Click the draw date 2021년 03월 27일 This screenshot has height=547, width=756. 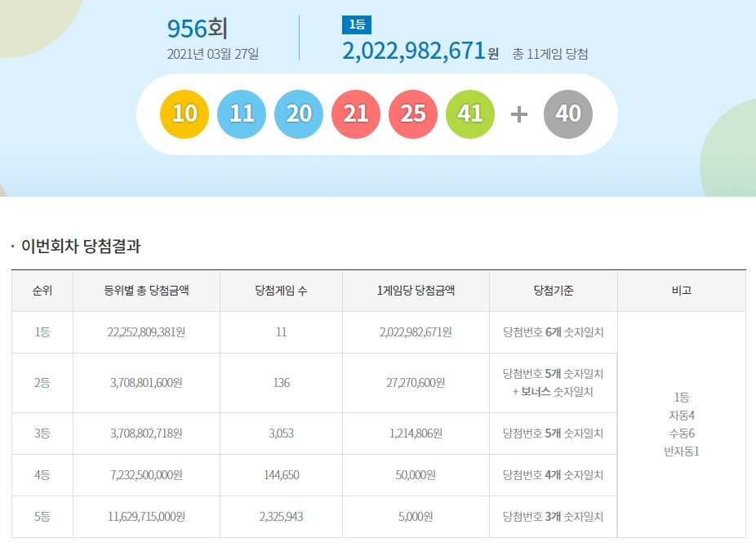click(x=213, y=54)
